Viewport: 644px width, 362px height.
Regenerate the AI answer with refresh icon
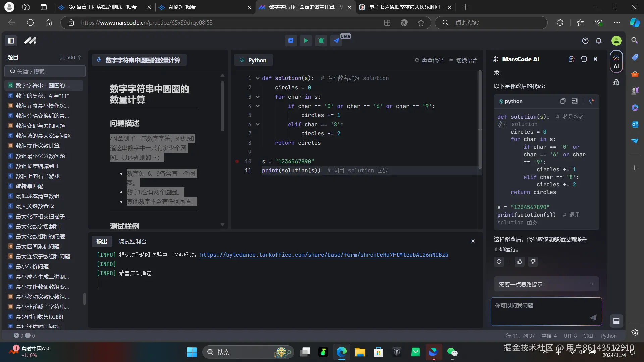499,262
